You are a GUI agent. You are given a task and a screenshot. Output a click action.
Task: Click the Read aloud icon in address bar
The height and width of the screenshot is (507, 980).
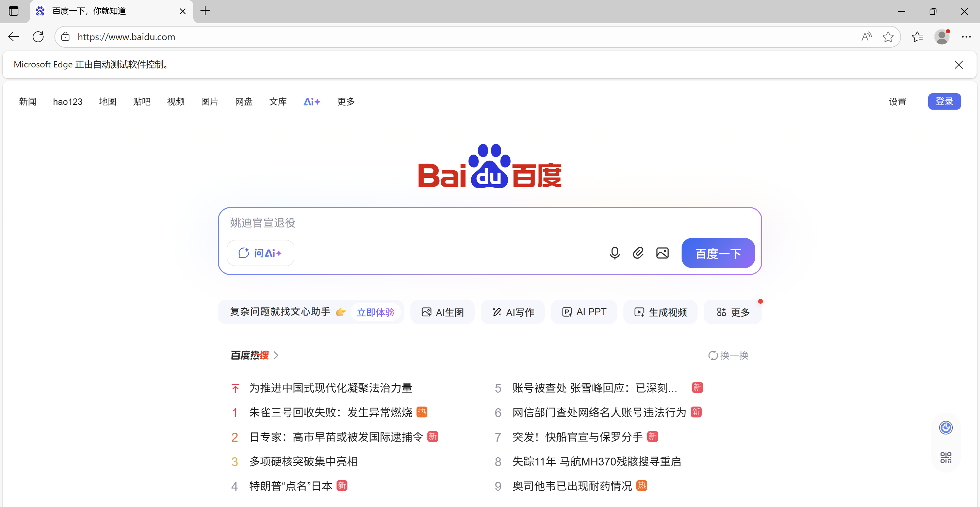point(866,37)
